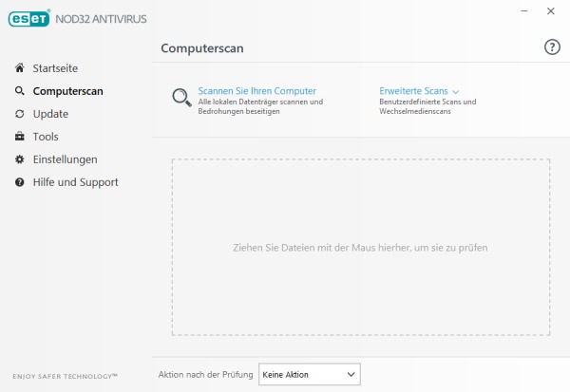Screen dimensions: 570x392
Task: Click the NOD32 ANTIVIRUS product title
Action: pos(101,19)
